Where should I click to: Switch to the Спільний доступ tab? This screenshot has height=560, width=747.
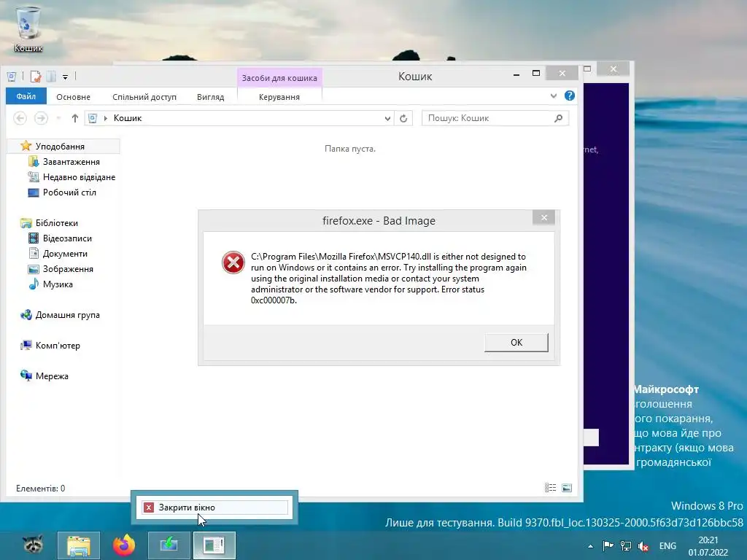pos(144,97)
